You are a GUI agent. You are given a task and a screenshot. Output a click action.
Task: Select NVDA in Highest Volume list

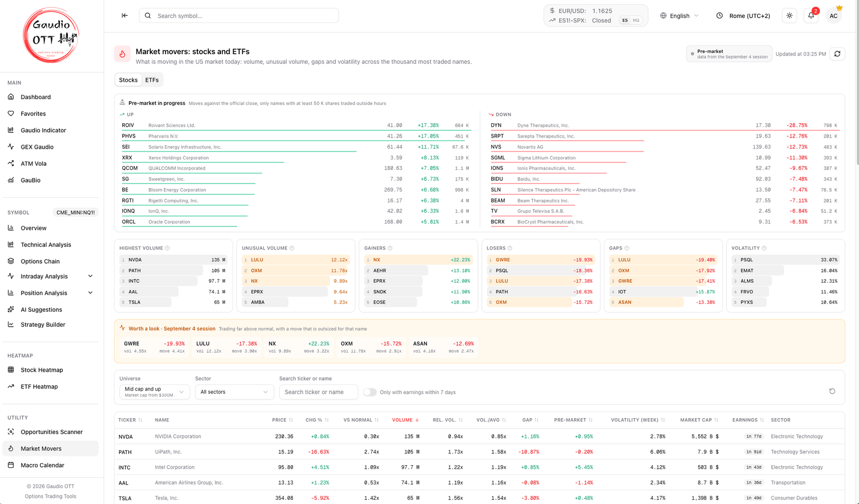[173, 260]
